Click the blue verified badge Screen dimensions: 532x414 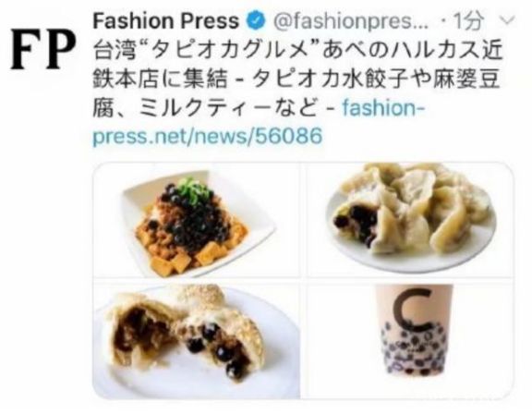click(x=256, y=21)
